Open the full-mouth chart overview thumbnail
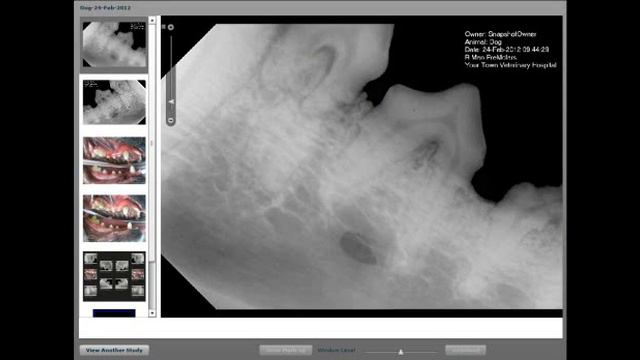The height and width of the screenshot is (360, 640). tap(114, 276)
